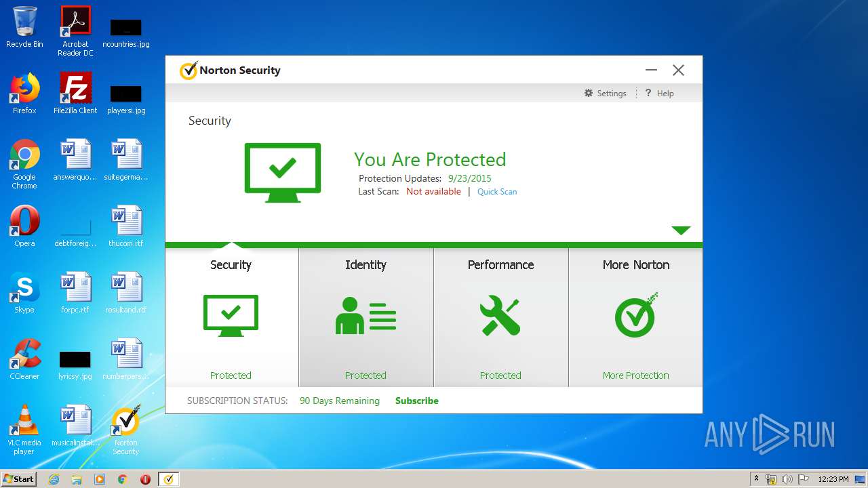This screenshot has width=868, height=488.
Task: Select Acrobat Reader DC desktop icon
Action: tap(75, 31)
